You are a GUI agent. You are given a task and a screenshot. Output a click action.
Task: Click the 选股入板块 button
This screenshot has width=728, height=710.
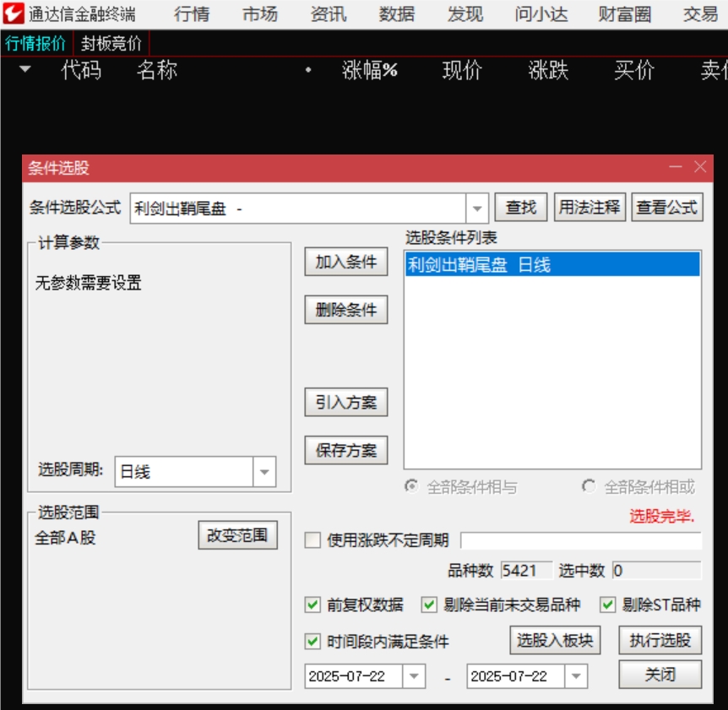(555, 641)
